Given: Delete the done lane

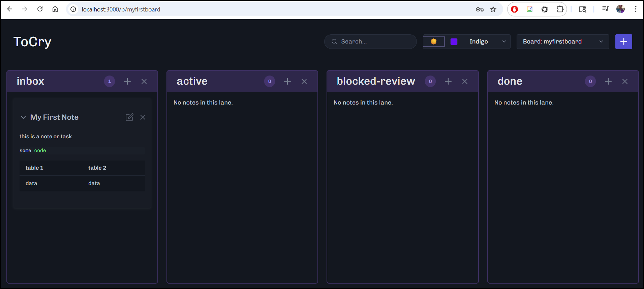Looking at the screenshot, I should (625, 81).
